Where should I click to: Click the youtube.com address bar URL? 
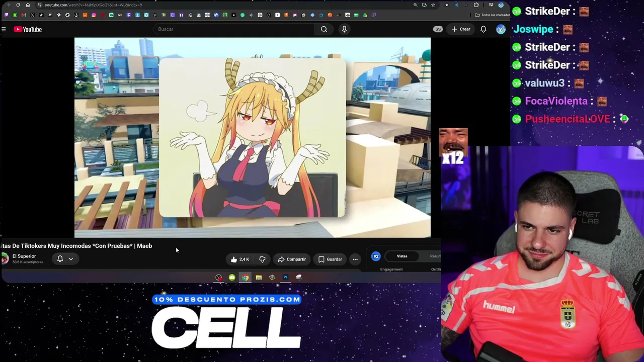pyautogui.click(x=94, y=5)
